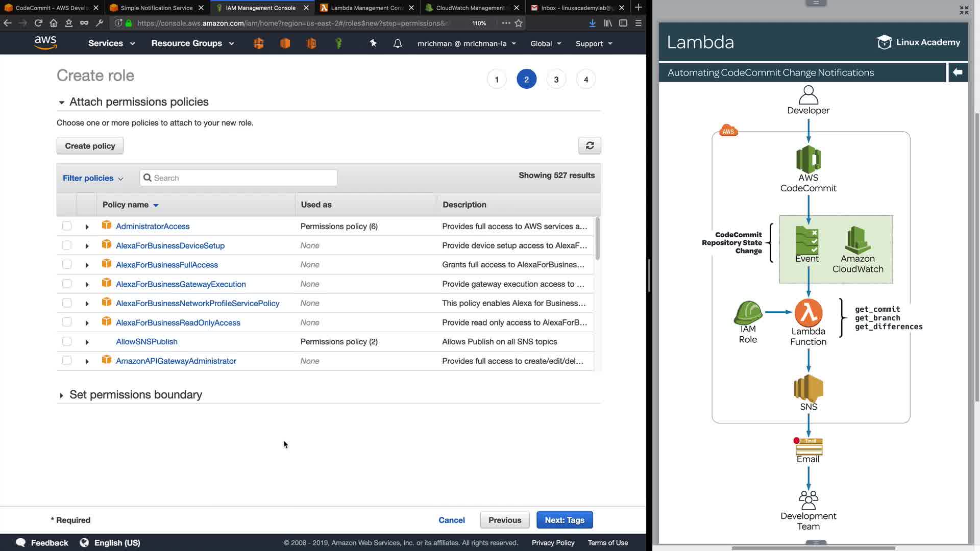
Task: Select the AllowSNSPublish policy checkbox
Action: tap(67, 341)
